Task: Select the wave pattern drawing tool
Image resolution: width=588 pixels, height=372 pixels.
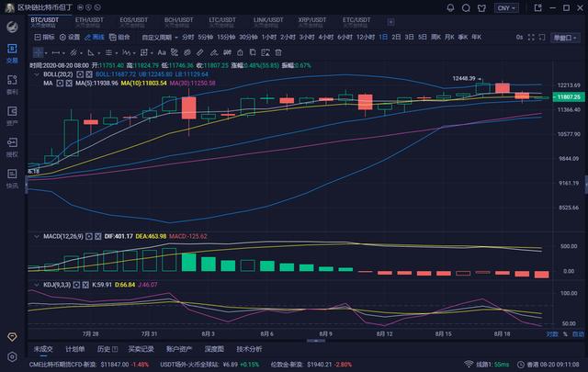Action: tap(127, 52)
